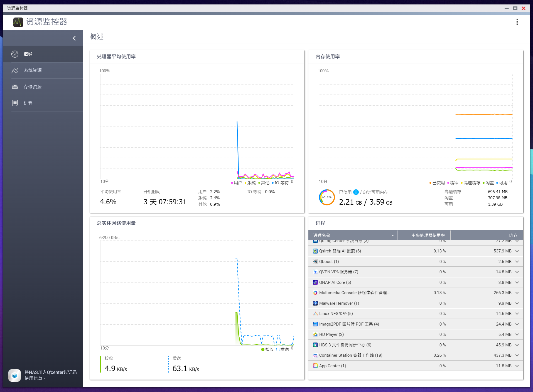This screenshot has height=392, width=533.
Task: Click the 进程 list icon in sidebar
Action: tap(15, 103)
